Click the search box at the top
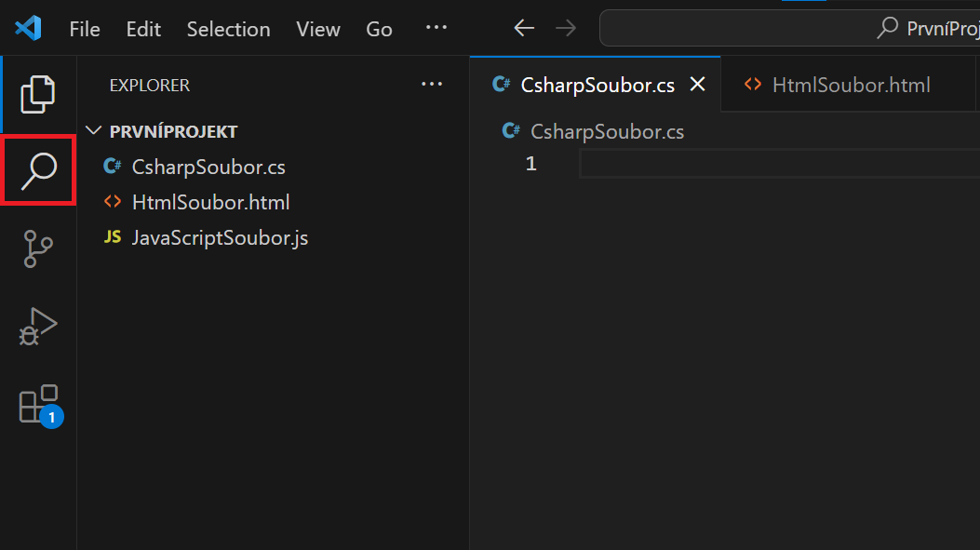 coord(789,28)
